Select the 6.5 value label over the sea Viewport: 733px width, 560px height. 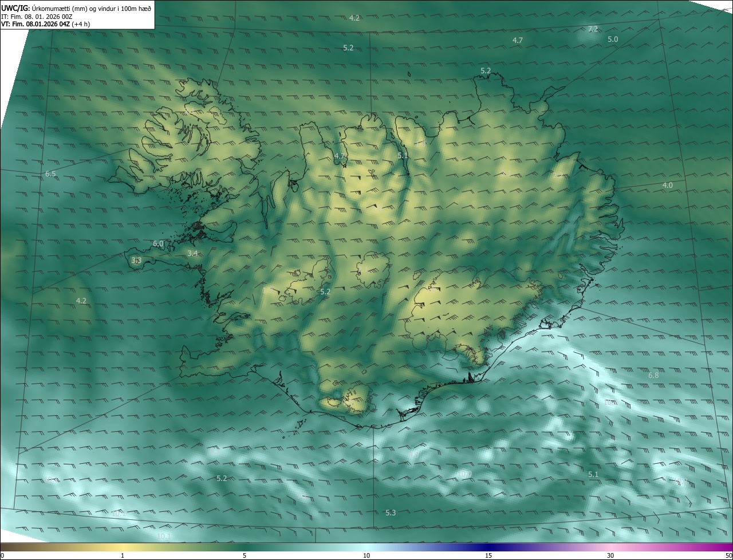click(50, 173)
